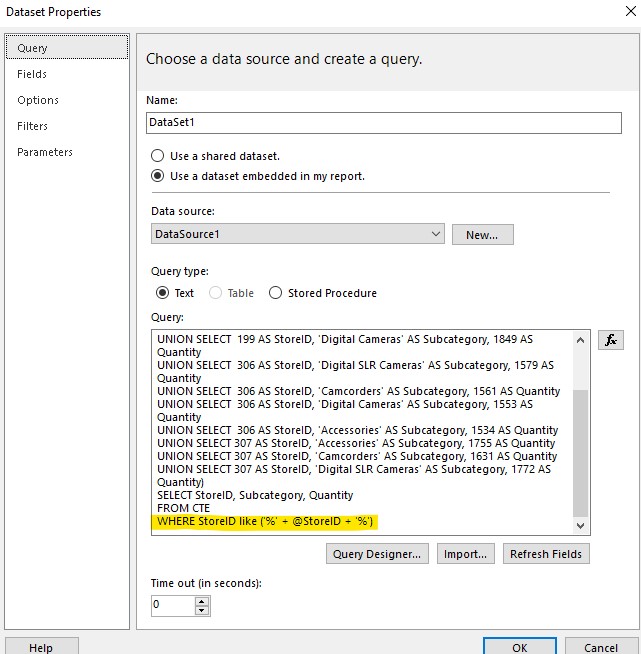This screenshot has height=654, width=641.
Task: Open the Filters page
Action: pyautogui.click(x=33, y=126)
